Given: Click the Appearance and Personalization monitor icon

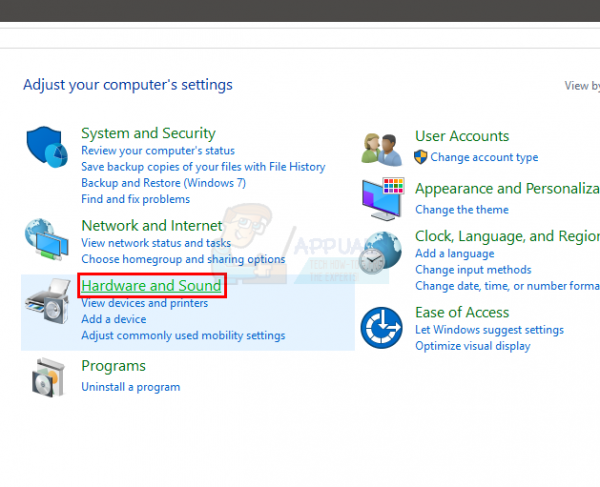Looking at the screenshot, I should tap(383, 199).
